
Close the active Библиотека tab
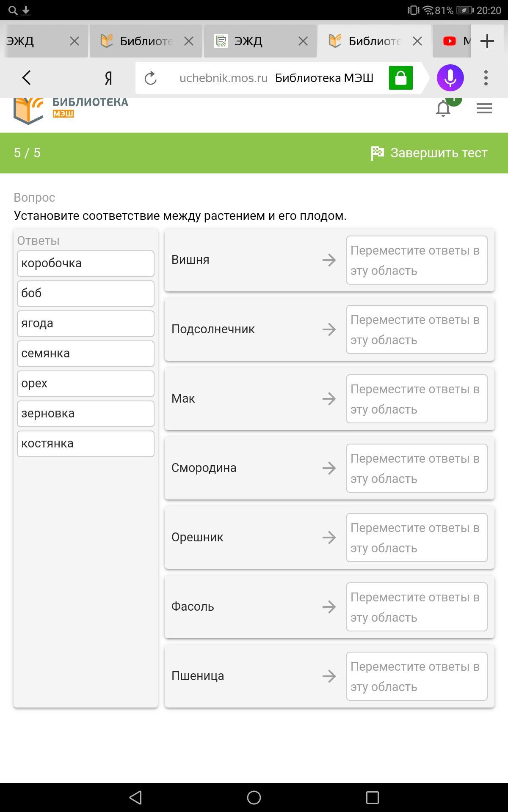click(x=417, y=41)
